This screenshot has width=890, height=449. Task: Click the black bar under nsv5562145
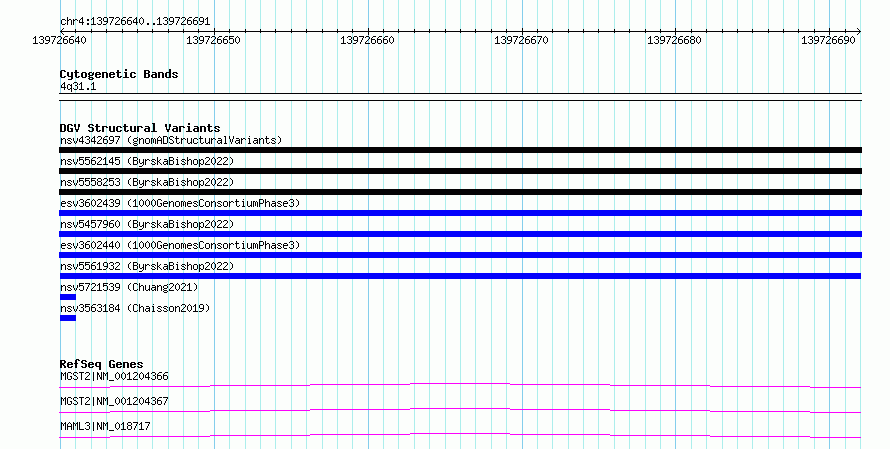[460, 171]
